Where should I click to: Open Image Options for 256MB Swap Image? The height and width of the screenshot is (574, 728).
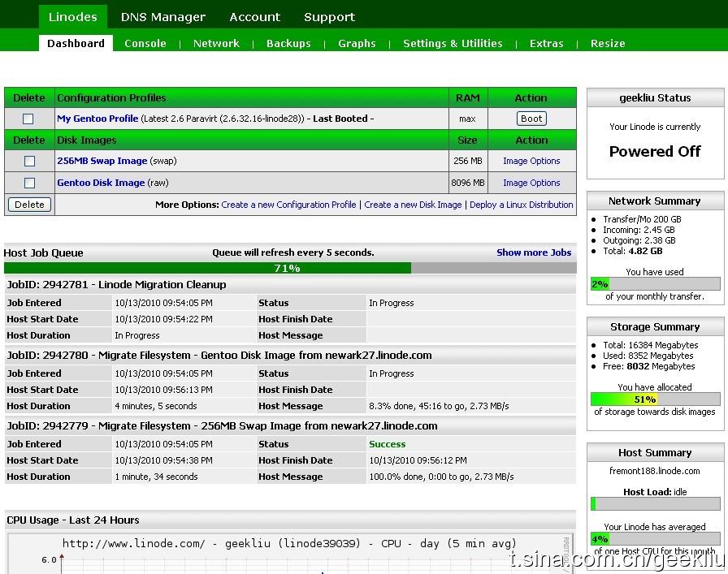pyautogui.click(x=531, y=162)
